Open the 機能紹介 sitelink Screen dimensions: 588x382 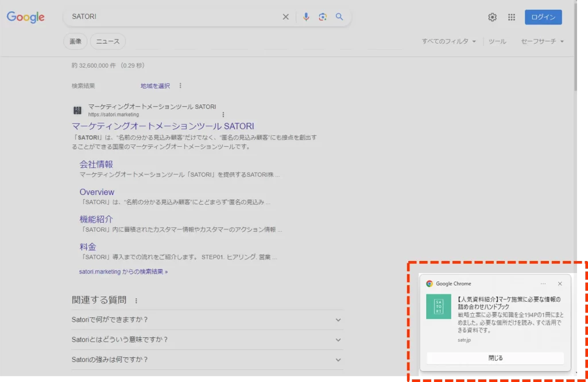pyautogui.click(x=96, y=219)
